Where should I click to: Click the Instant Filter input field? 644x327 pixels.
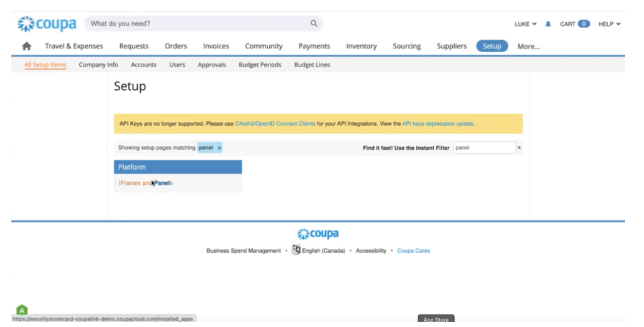tap(484, 148)
